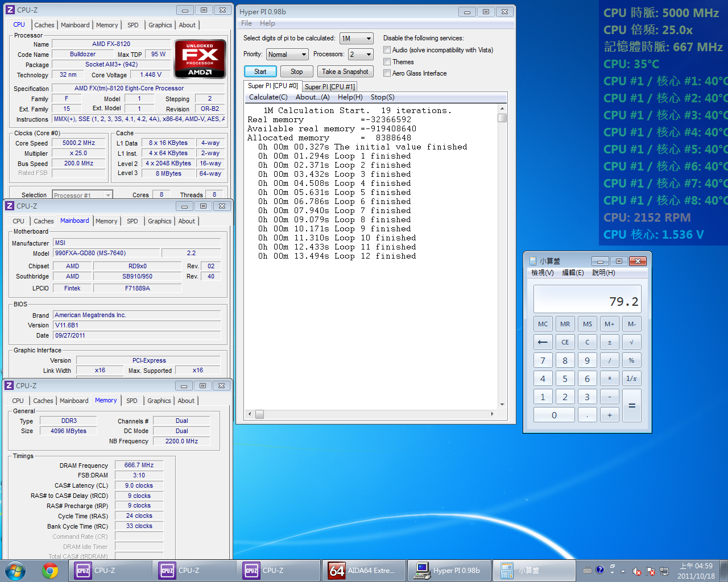Tick the Themes service checkbox
This screenshot has width=728, height=582.
pos(387,62)
